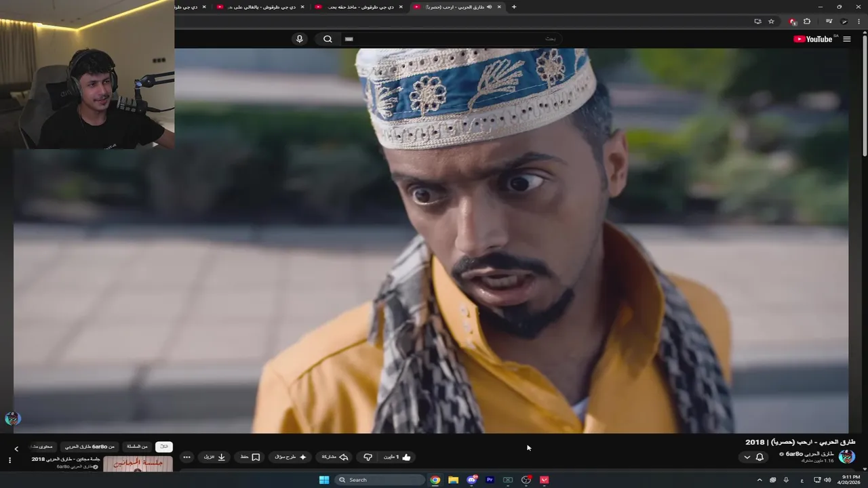The height and width of the screenshot is (488, 868).
Task: Like the video with thumbs-up button
Action: click(397, 457)
